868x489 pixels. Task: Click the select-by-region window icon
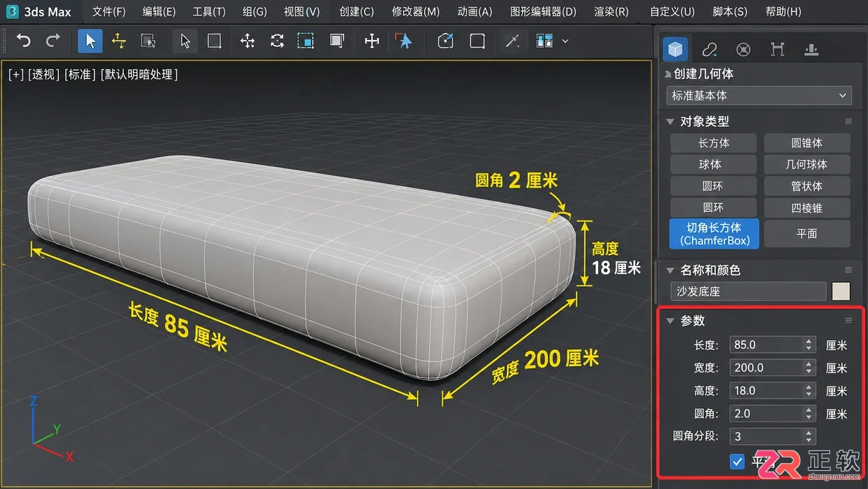[148, 41]
